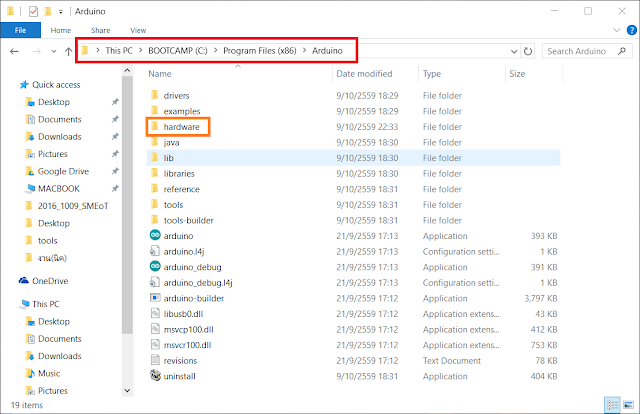Refresh the folder view
The height and width of the screenshot is (414, 640).
click(528, 51)
